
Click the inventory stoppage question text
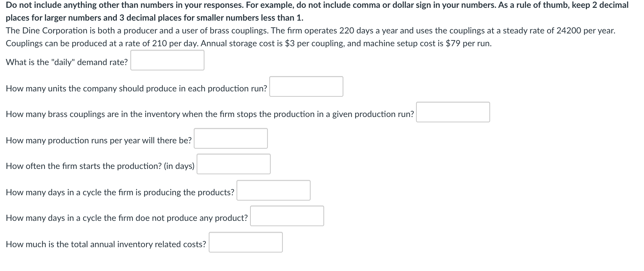click(x=209, y=114)
